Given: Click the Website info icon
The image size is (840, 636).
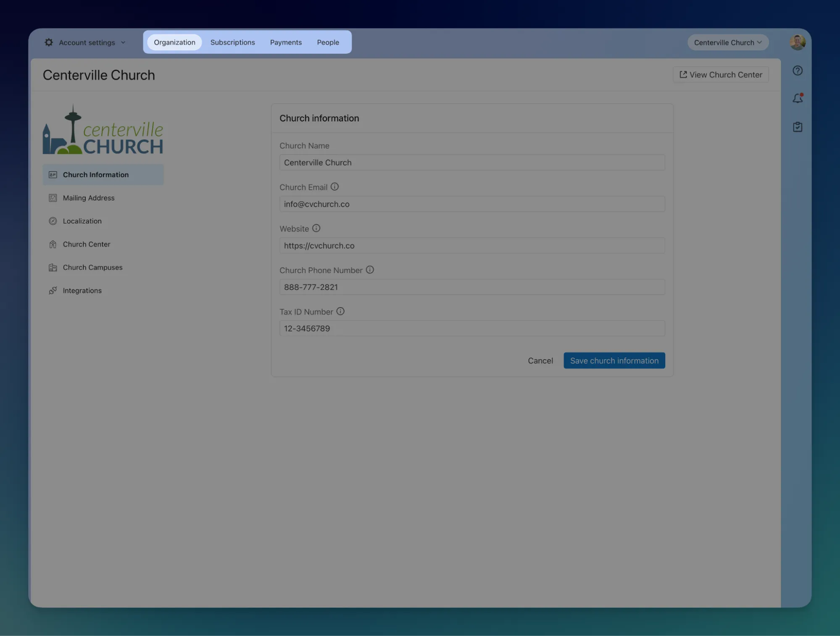Looking at the screenshot, I should [x=316, y=228].
